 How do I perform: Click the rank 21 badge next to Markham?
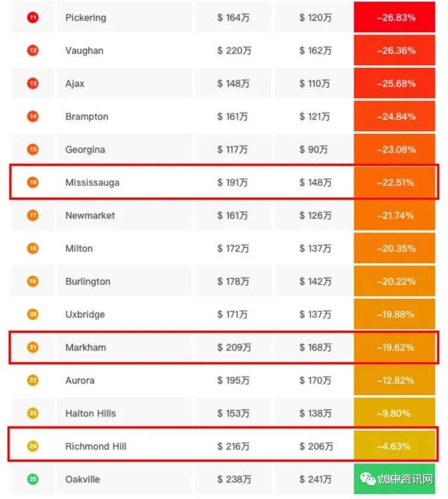(33, 347)
